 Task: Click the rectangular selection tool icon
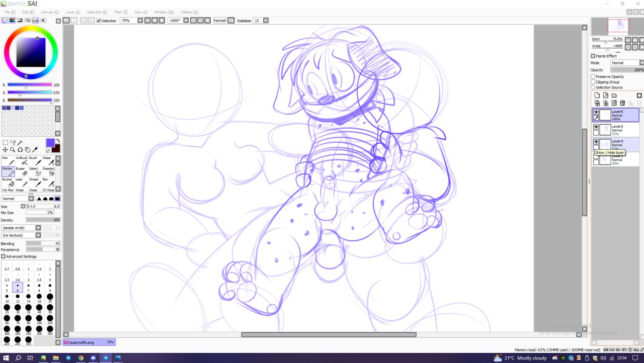6,143
